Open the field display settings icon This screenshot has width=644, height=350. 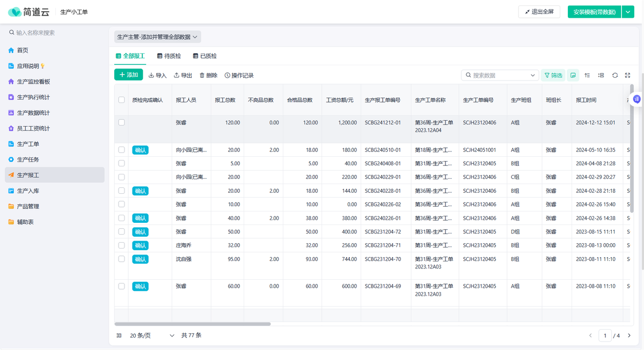[601, 76]
